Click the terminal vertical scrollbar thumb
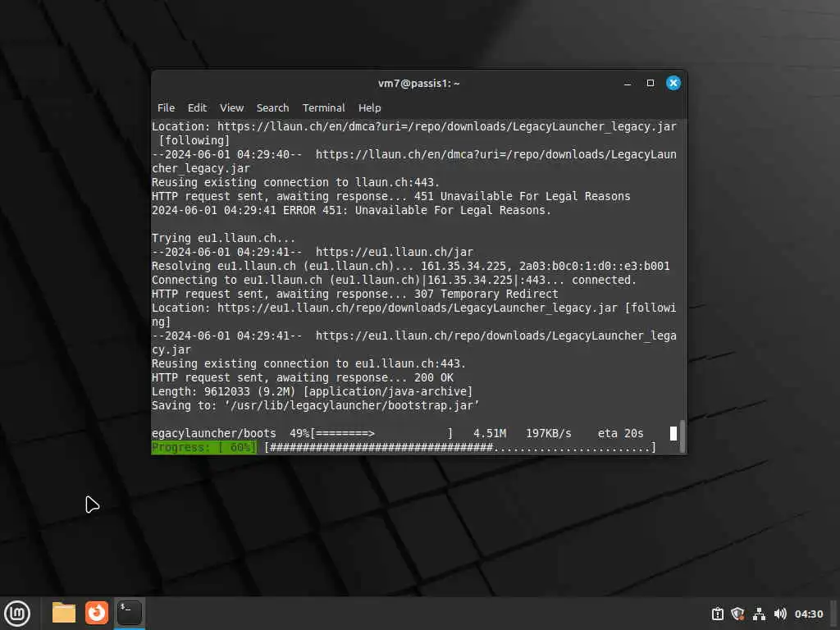Viewport: 840px width, 630px height. [x=682, y=436]
